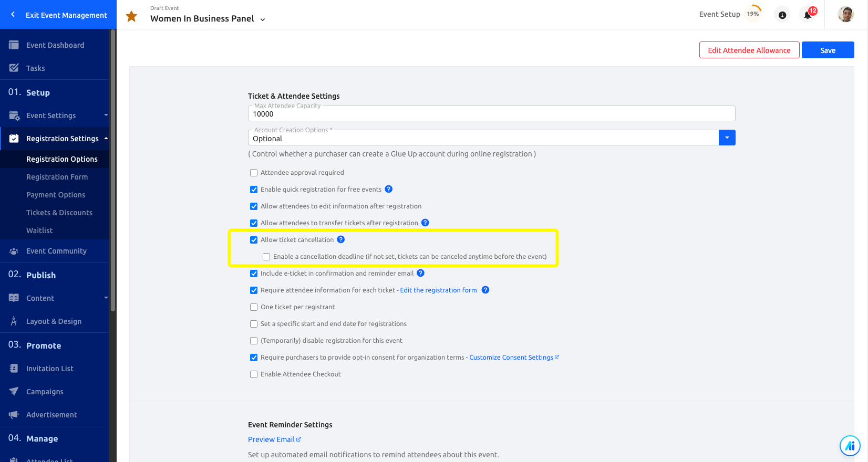Open the user profile avatar
The height and width of the screenshot is (462, 868).
pyautogui.click(x=846, y=14)
